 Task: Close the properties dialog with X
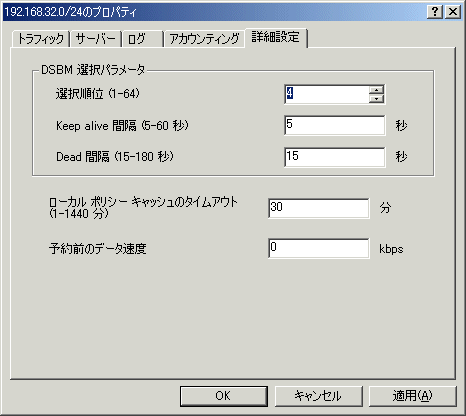(x=453, y=12)
